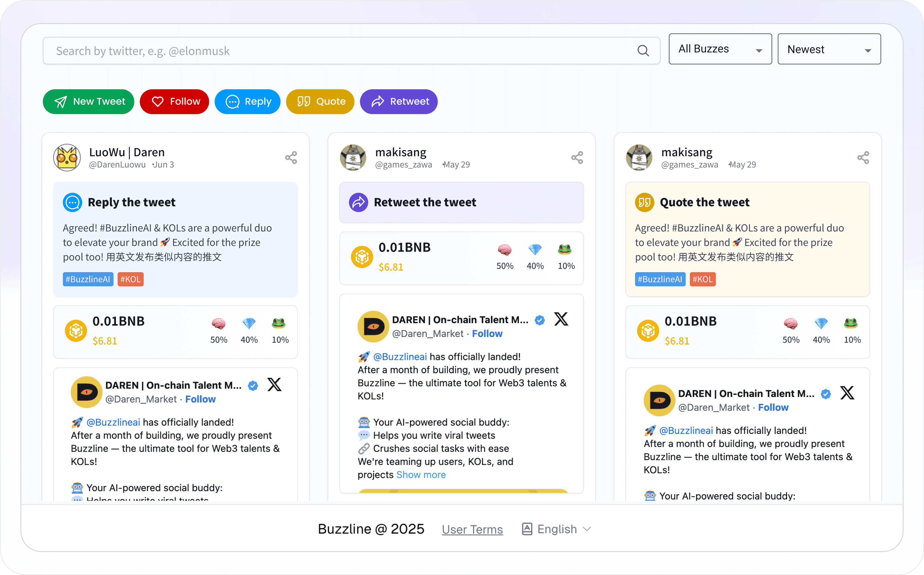Image resolution: width=924 pixels, height=575 pixels.
Task: Click the translate language icon in footer
Action: (527, 529)
